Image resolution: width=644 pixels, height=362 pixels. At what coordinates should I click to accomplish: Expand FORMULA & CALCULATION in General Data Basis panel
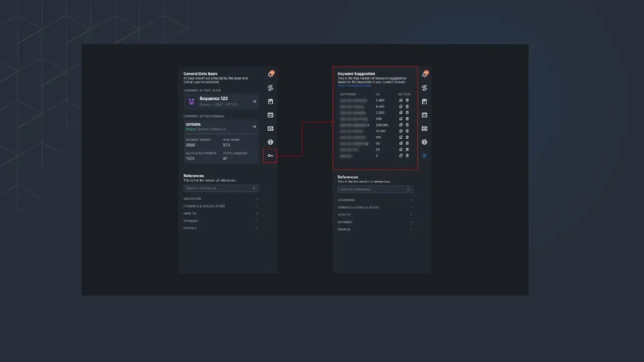[221, 206]
